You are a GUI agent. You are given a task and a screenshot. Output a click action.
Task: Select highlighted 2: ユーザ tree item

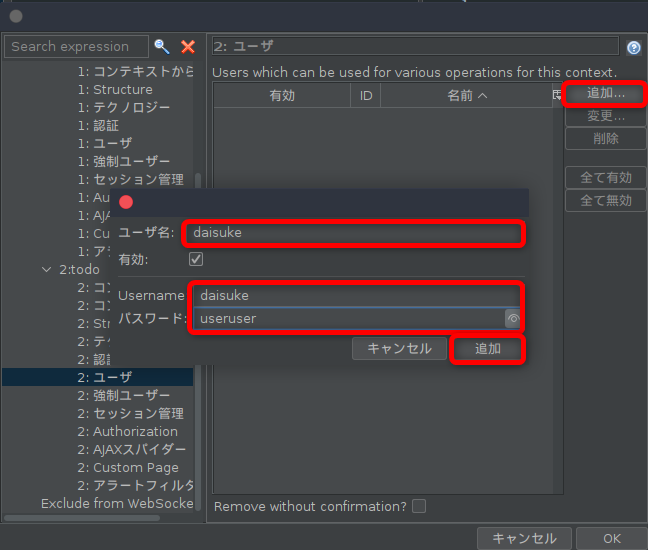98,377
